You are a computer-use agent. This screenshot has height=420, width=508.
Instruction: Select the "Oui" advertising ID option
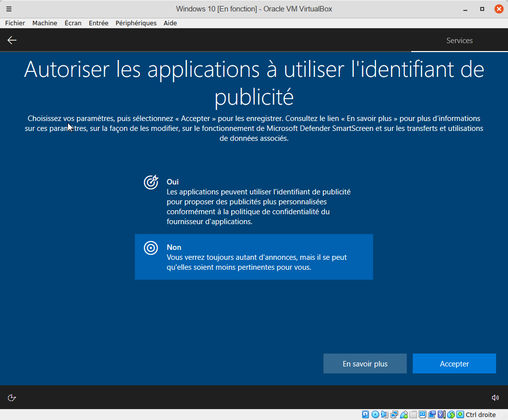pyautogui.click(x=254, y=201)
